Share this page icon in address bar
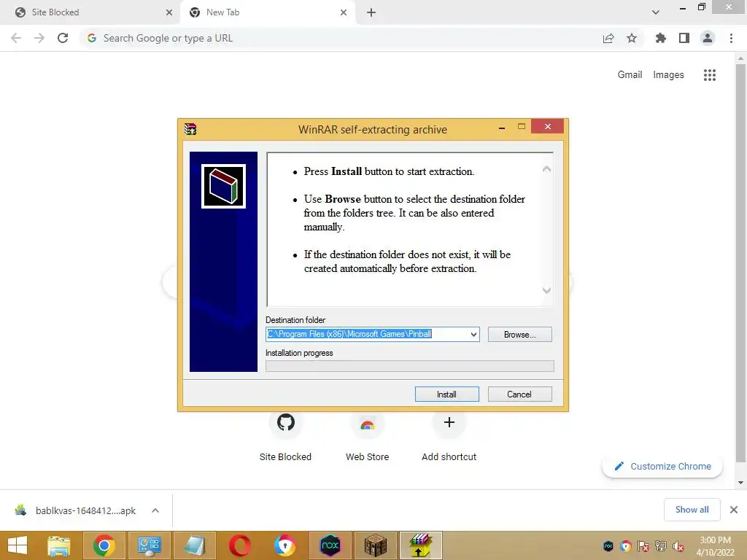747x560 pixels. 608,38
